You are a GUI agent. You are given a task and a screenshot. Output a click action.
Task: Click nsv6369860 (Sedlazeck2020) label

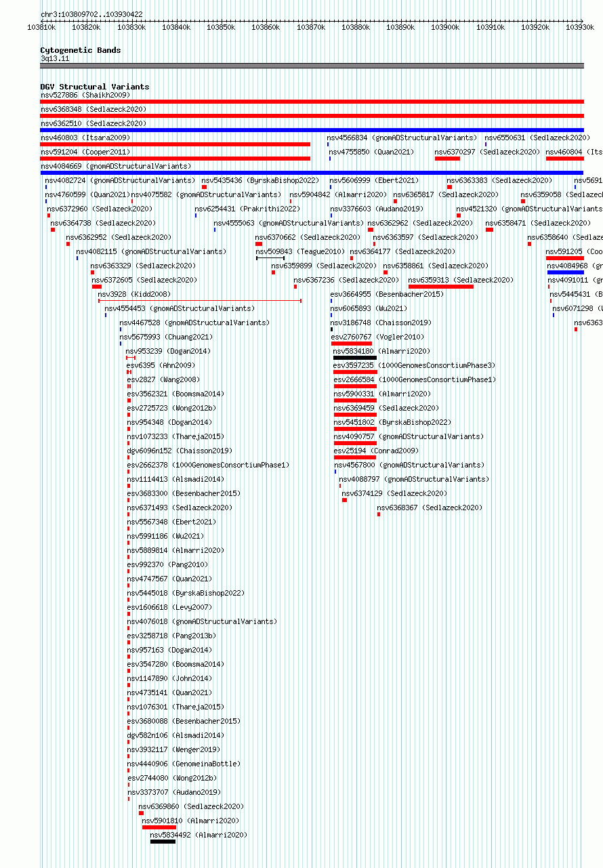[x=191, y=806]
